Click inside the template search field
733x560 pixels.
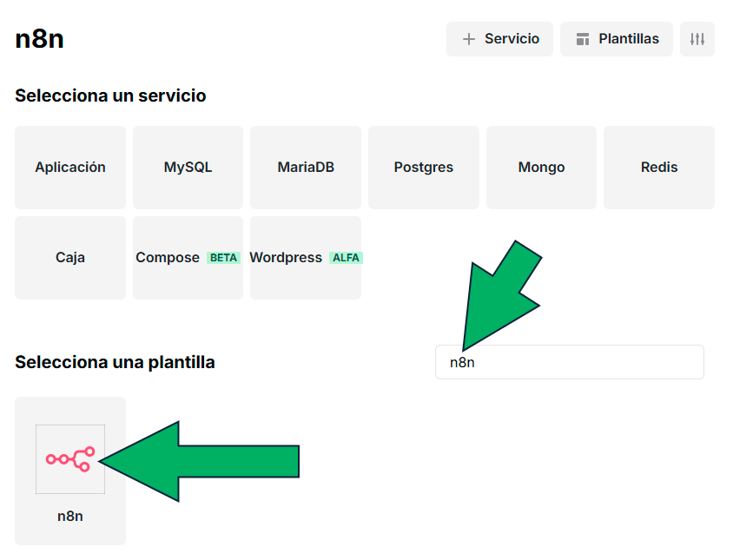pyautogui.click(x=569, y=361)
